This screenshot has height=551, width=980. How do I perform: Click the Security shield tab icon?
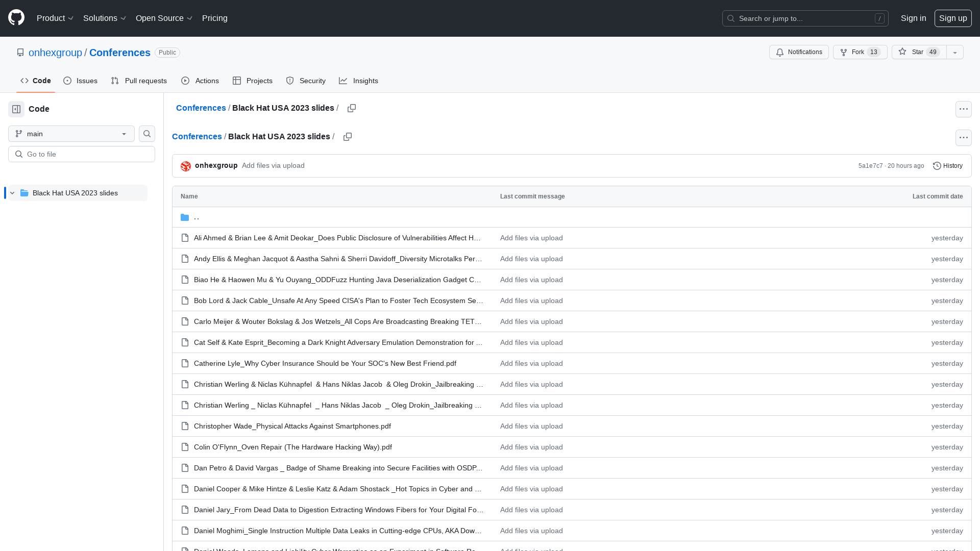(290, 80)
